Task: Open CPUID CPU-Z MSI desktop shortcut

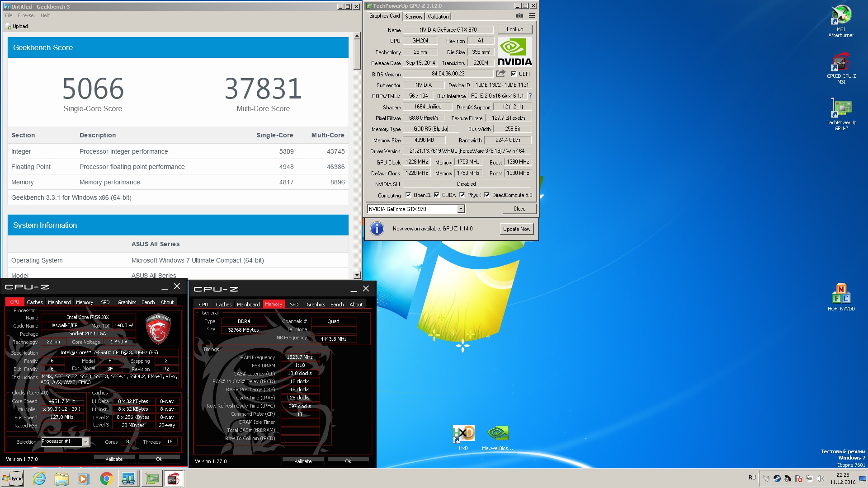Action: (841, 68)
